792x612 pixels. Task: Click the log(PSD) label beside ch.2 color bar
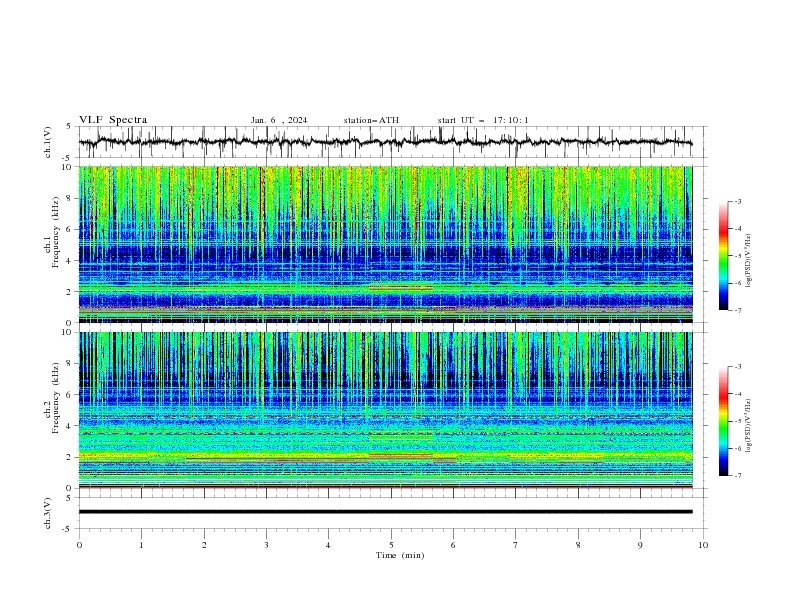(749, 425)
